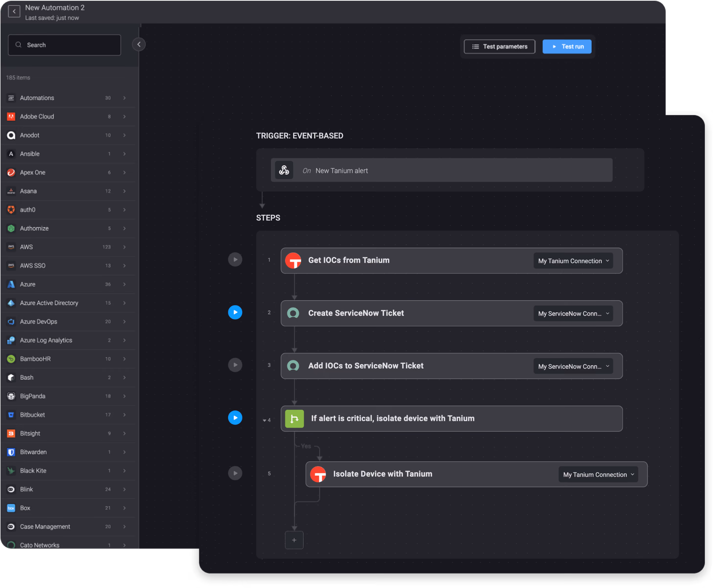Click the Bitwarden icon in the sidebar
This screenshot has height=588, width=716.
[x=11, y=452]
